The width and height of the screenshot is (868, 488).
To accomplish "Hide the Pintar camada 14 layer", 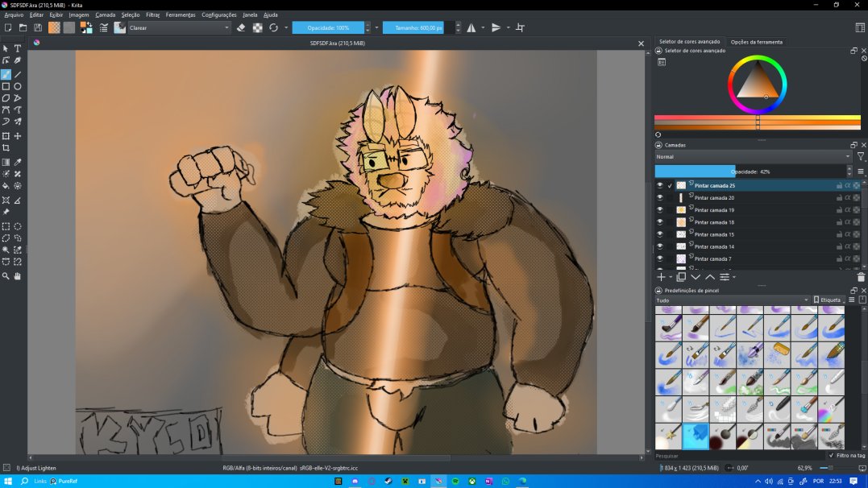I will pos(659,246).
